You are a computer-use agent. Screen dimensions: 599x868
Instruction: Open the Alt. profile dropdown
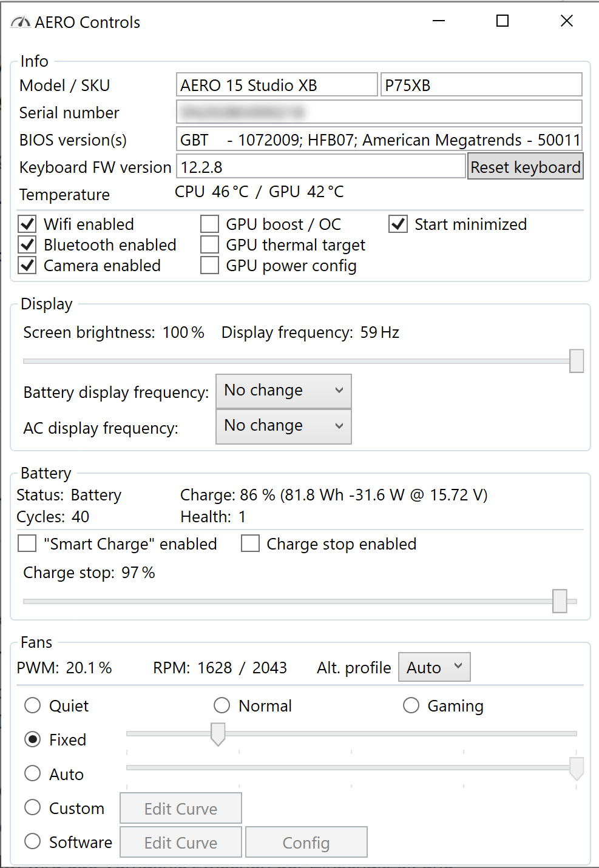point(434,667)
